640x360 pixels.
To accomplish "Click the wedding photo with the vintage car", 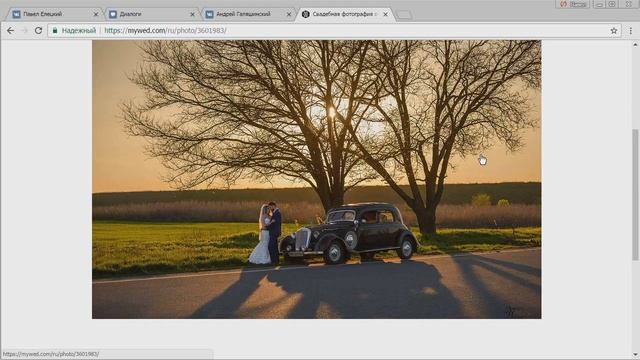I will click(x=317, y=179).
